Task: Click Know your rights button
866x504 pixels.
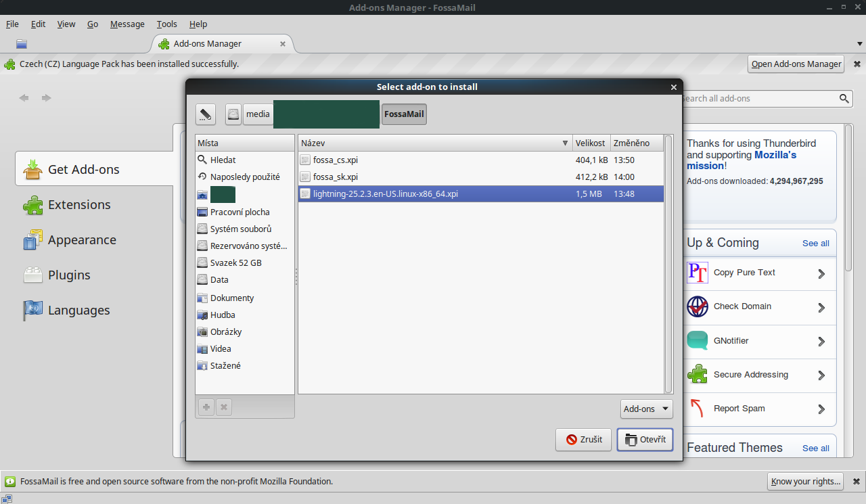Action: coord(806,482)
